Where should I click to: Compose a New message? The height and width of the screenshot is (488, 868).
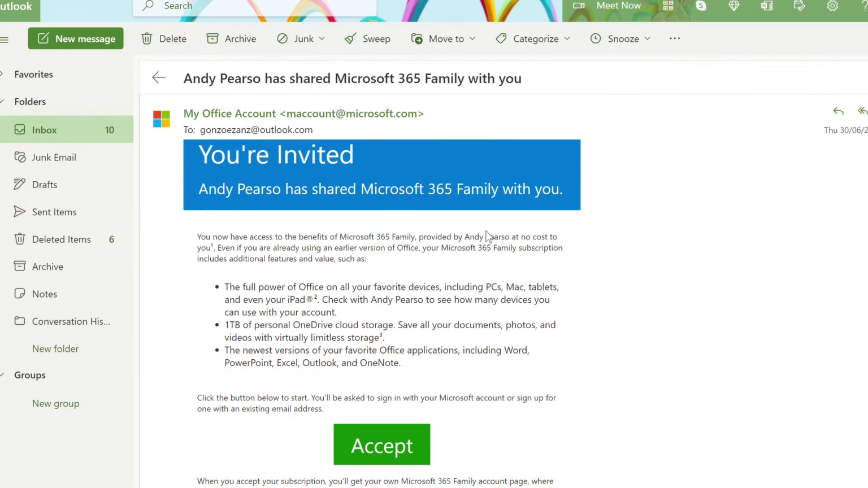point(76,38)
